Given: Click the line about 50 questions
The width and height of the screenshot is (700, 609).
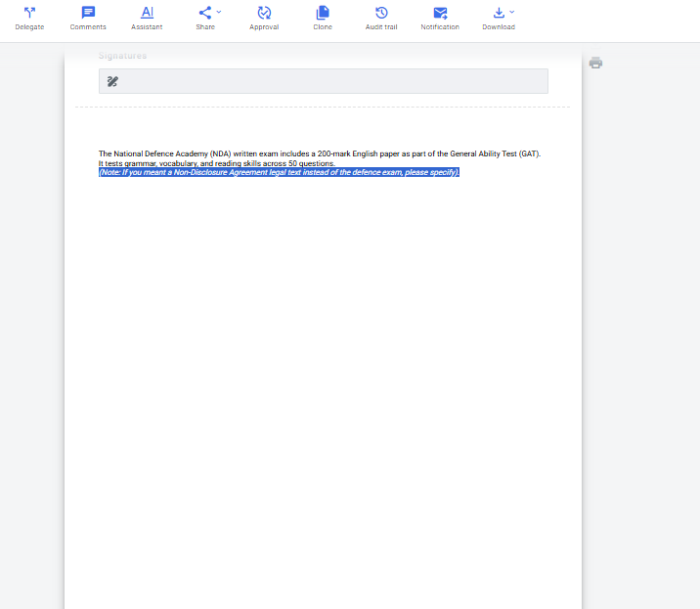Looking at the screenshot, I should tap(216, 163).
